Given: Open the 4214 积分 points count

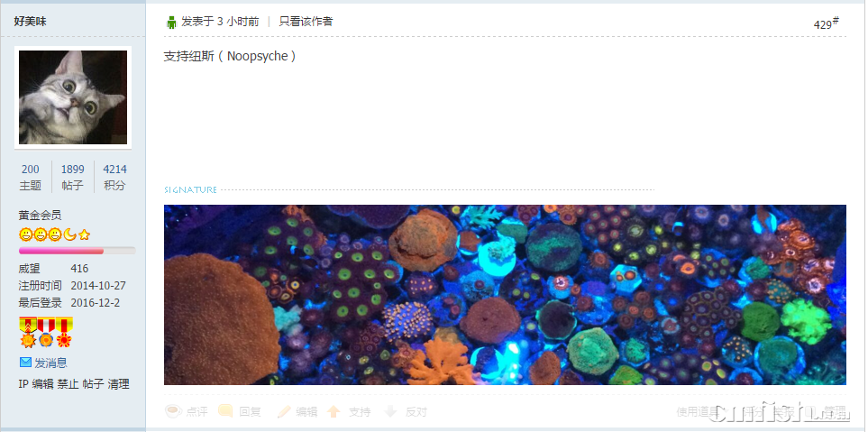Looking at the screenshot, I should 114,178.
